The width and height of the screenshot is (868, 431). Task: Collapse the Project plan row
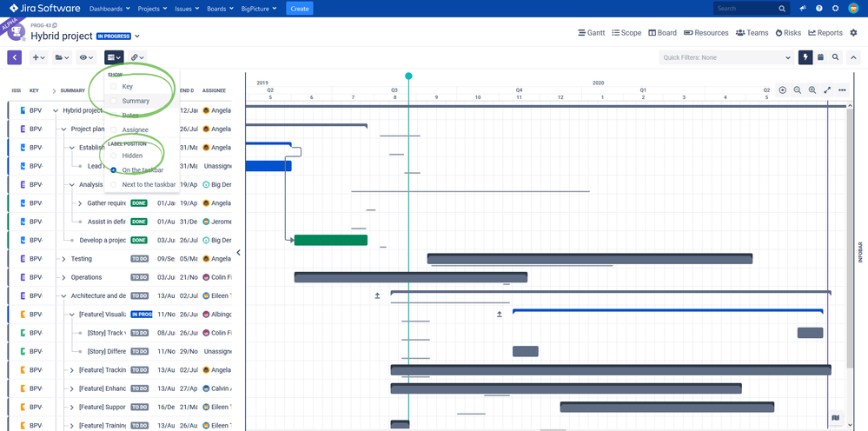pyautogui.click(x=63, y=129)
